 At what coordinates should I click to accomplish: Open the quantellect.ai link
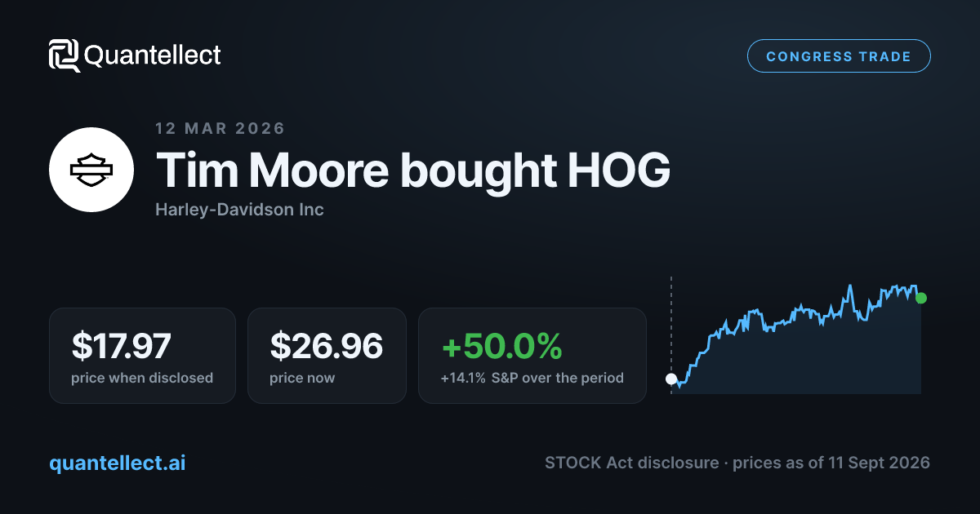(x=118, y=463)
